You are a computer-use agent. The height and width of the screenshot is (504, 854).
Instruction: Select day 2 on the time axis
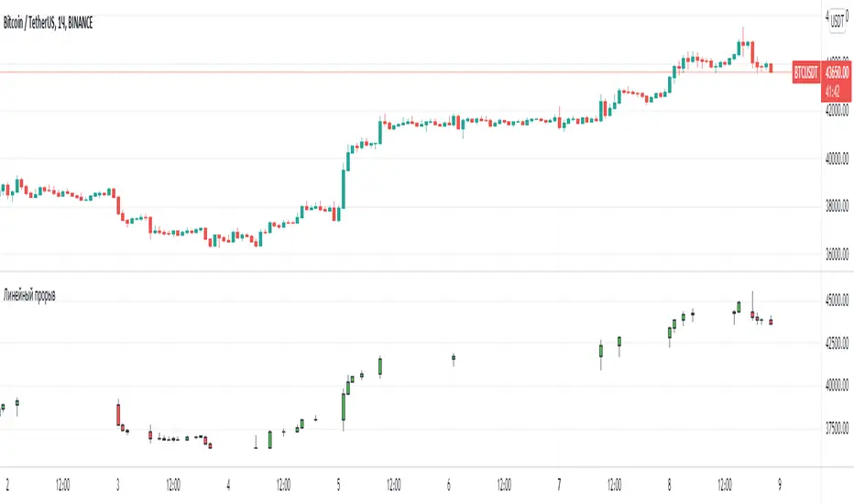pyautogui.click(x=7, y=485)
